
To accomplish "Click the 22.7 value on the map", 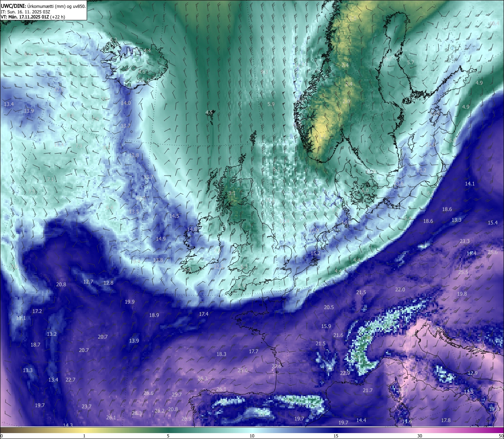I will [70, 380].
